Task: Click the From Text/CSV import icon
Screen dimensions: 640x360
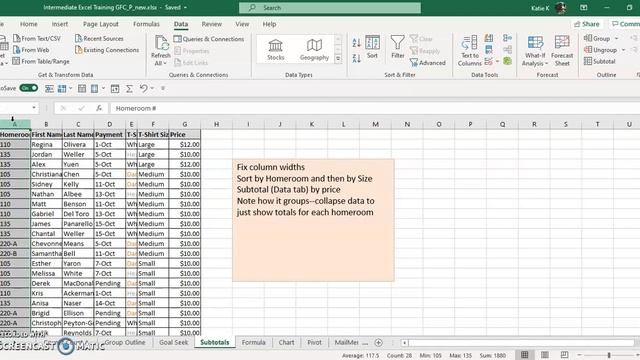Action: (x=17, y=38)
